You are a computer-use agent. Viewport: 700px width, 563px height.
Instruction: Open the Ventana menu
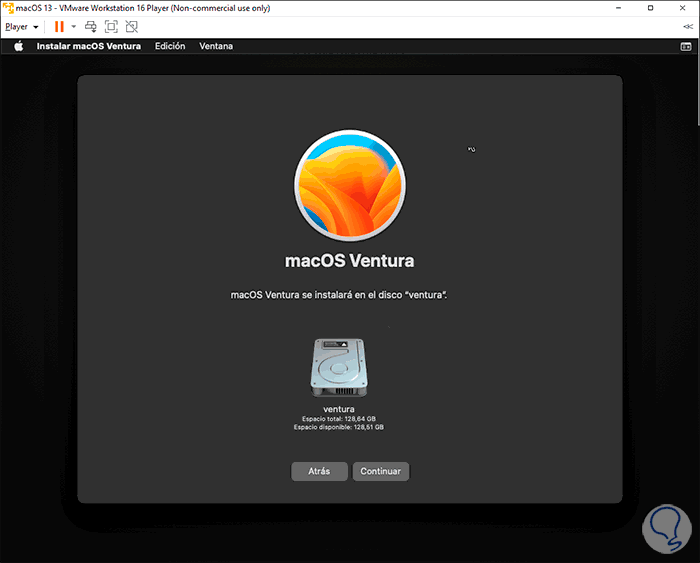pyautogui.click(x=216, y=46)
